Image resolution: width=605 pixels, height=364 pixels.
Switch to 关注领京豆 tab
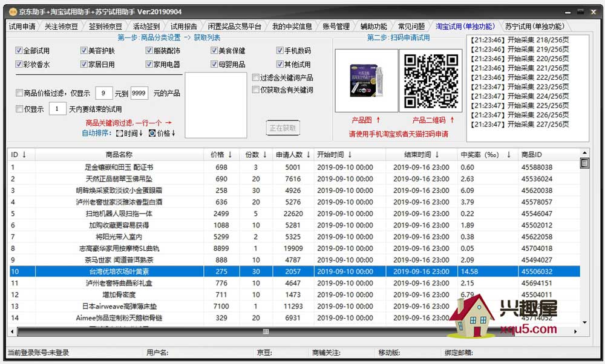(x=61, y=26)
